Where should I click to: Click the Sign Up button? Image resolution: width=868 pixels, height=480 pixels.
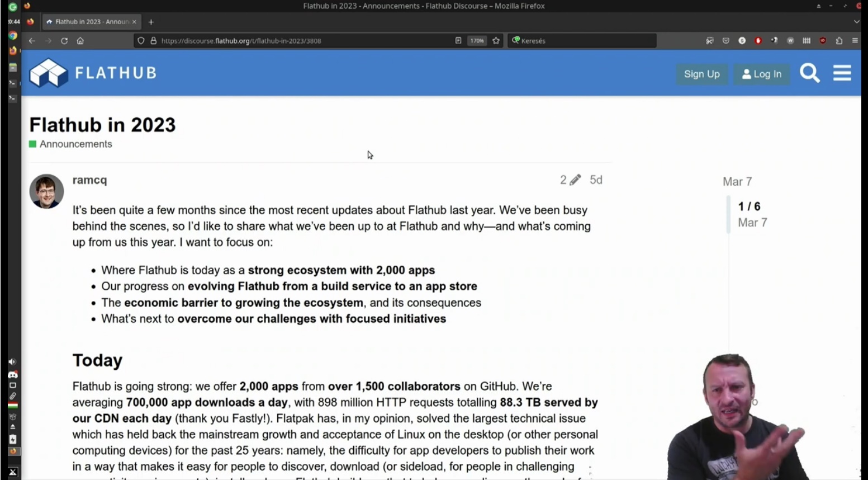tap(702, 74)
